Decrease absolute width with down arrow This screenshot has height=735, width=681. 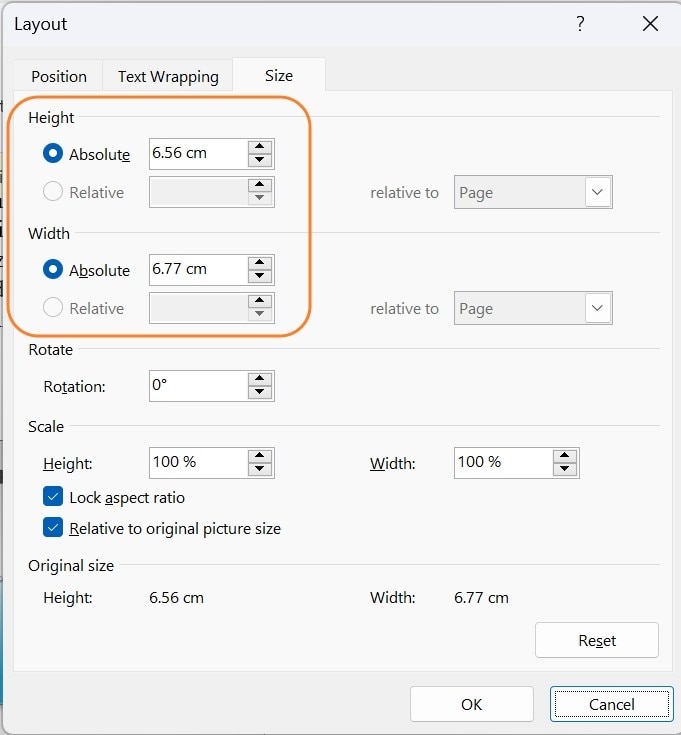pyautogui.click(x=260, y=276)
